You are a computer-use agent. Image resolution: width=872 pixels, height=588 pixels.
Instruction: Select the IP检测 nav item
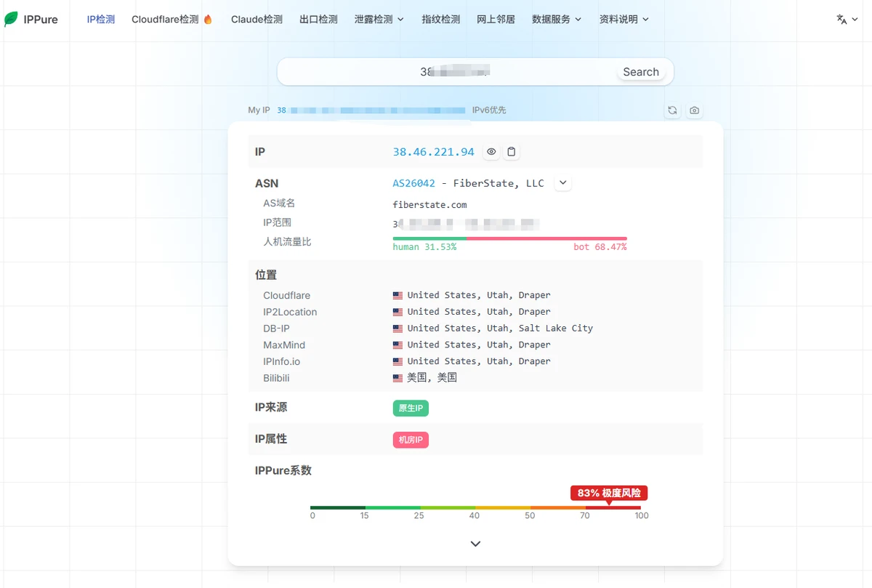101,20
